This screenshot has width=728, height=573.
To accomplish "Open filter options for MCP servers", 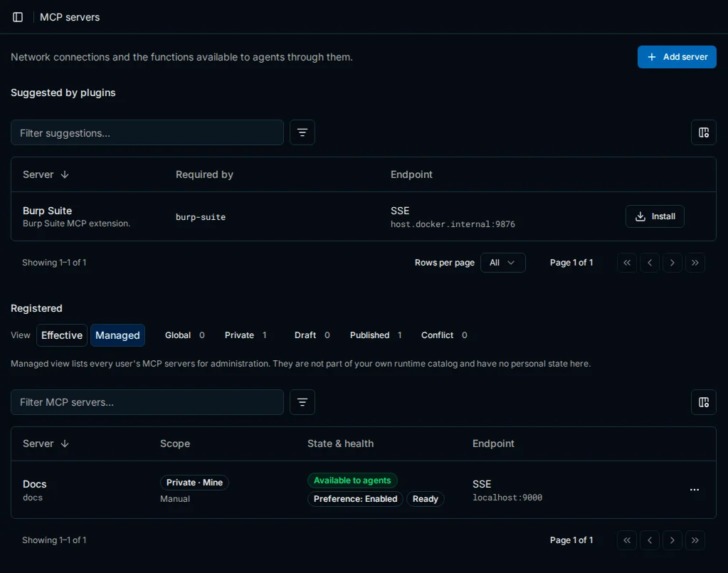I will 302,402.
